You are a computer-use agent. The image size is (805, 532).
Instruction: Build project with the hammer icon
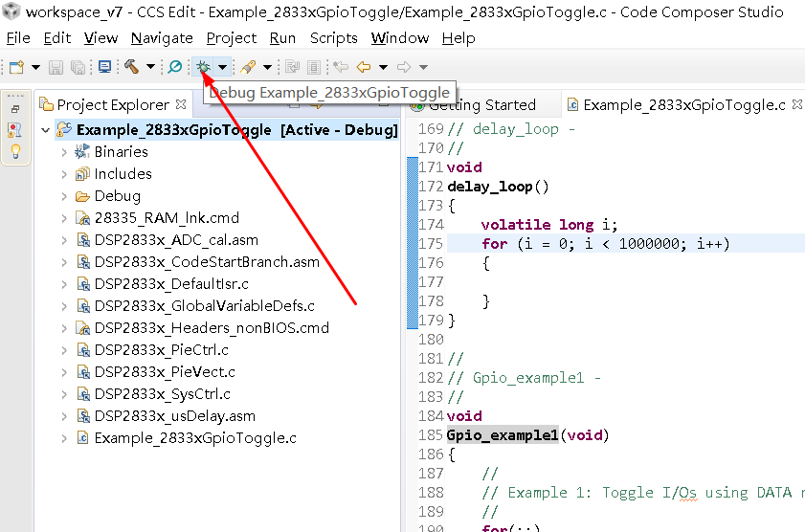131,67
